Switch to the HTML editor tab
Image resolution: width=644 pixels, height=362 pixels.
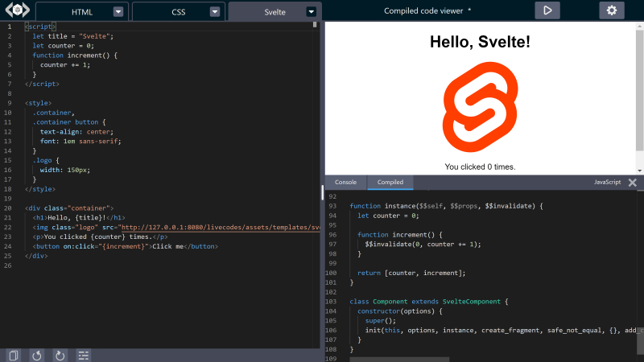click(82, 12)
